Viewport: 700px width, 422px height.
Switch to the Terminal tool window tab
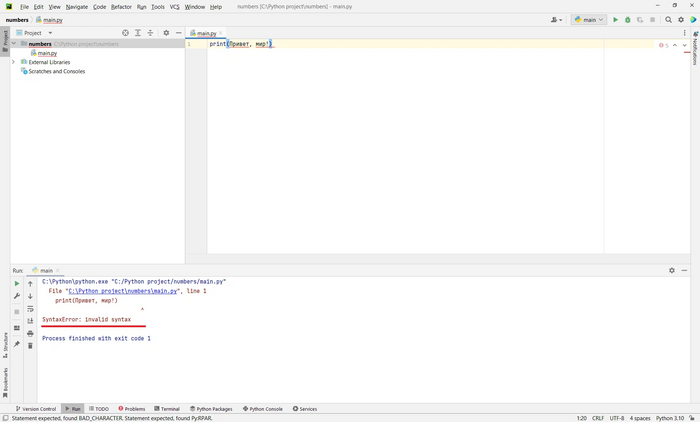click(x=166, y=408)
